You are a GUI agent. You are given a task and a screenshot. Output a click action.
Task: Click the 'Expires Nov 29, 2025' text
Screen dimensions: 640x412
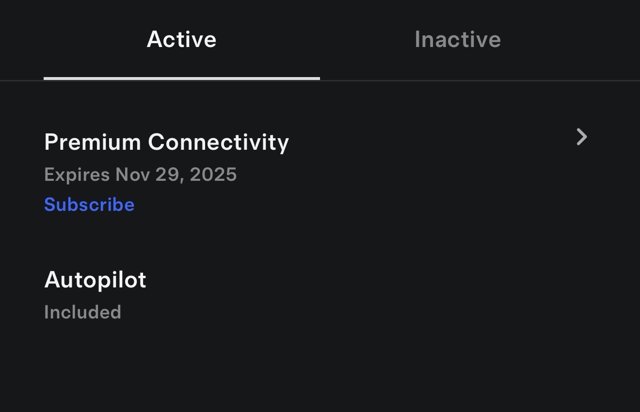[x=140, y=174]
